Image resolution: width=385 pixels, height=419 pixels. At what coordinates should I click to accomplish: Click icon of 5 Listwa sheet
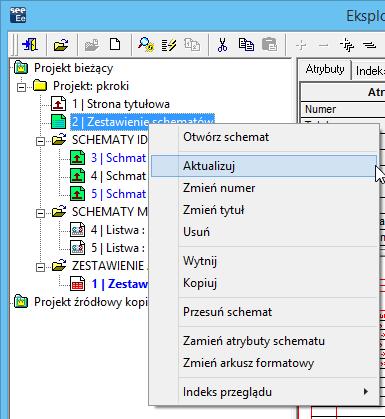click(77, 248)
